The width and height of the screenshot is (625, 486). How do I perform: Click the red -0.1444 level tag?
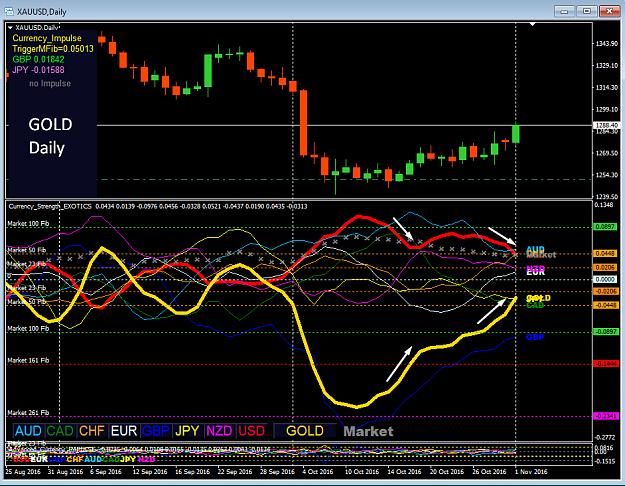(605, 364)
